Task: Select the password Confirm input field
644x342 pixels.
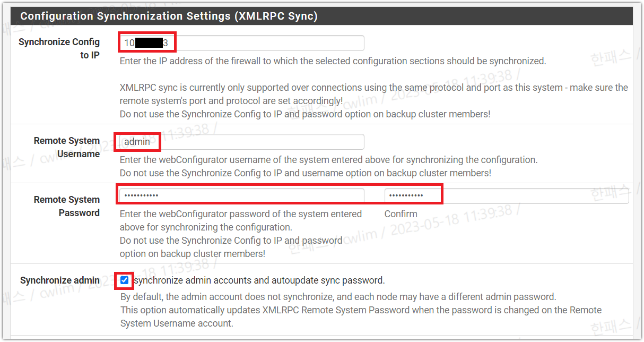Action: point(506,195)
